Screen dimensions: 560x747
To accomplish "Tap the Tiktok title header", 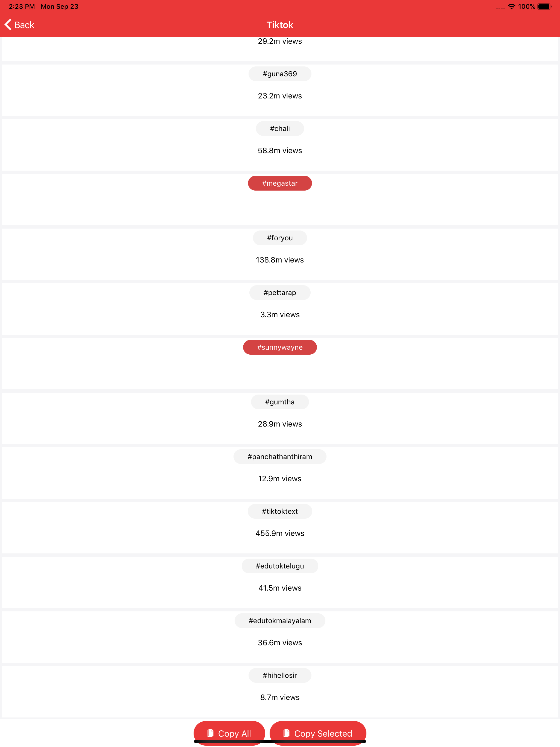I will tap(280, 25).
